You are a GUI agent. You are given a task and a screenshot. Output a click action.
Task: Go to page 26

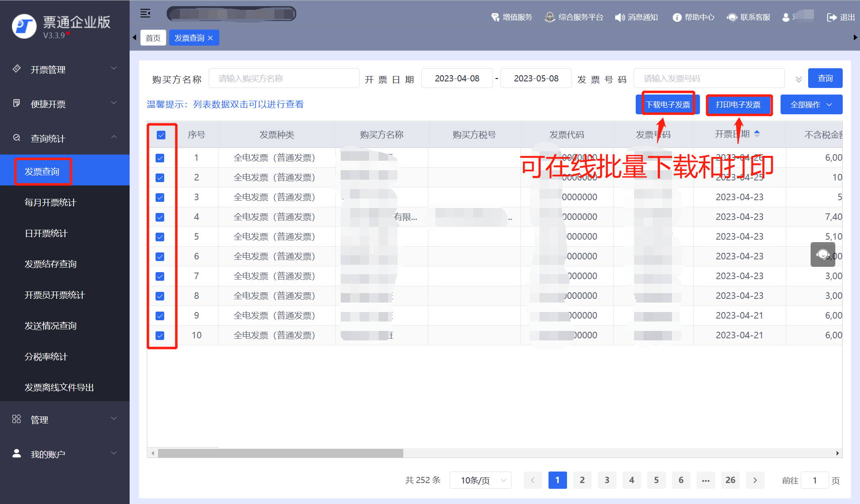tap(730, 480)
